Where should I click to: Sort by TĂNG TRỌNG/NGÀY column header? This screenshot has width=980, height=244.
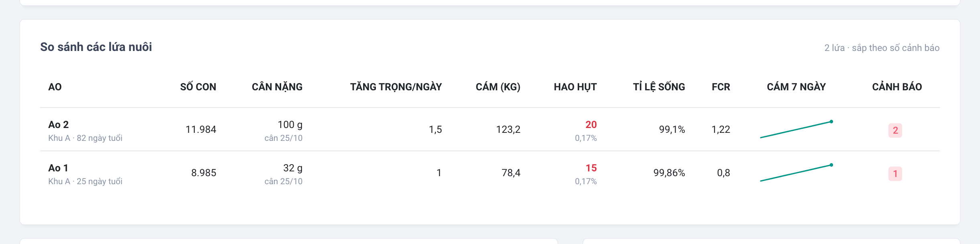396,87
